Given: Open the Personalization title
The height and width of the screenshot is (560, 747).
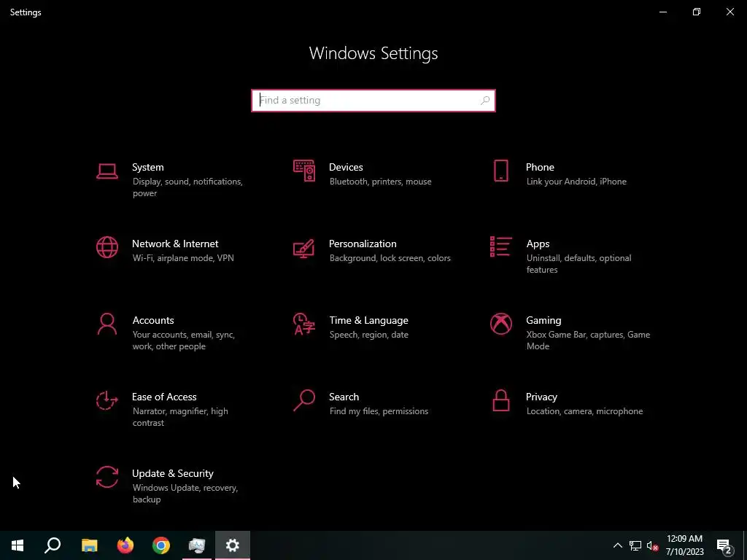Looking at the screenshot, I should coord(363,244).
